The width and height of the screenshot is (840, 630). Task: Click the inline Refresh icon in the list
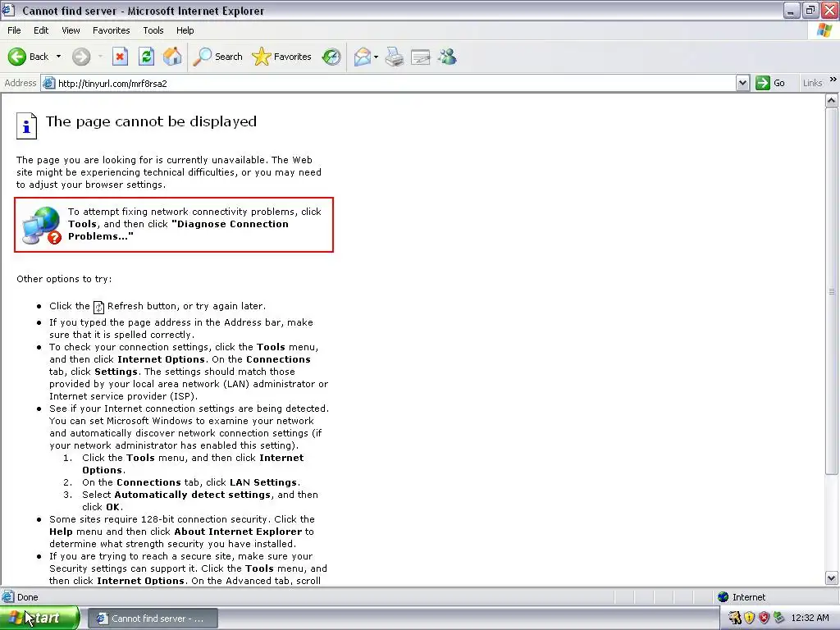coord(98,307)
